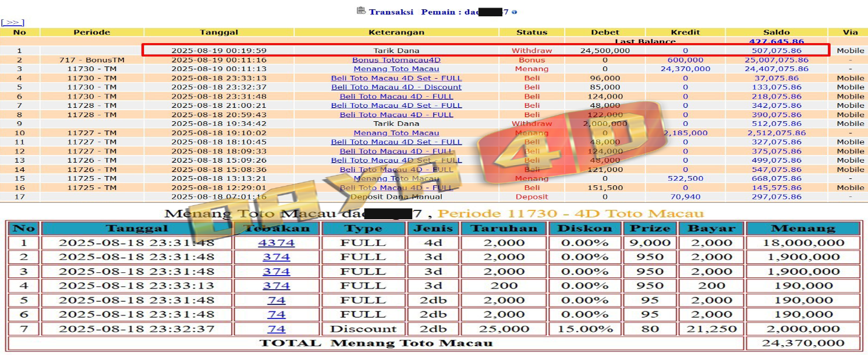
Task: Click the Deposit Dana Manual row entry
Action: coord(396,197)
